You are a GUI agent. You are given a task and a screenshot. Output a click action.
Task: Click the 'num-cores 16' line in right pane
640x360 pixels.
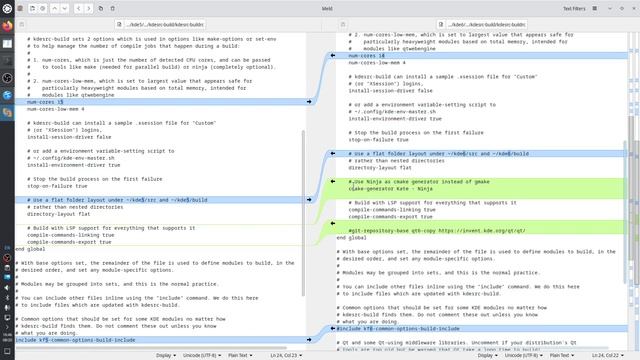(367, 55)
